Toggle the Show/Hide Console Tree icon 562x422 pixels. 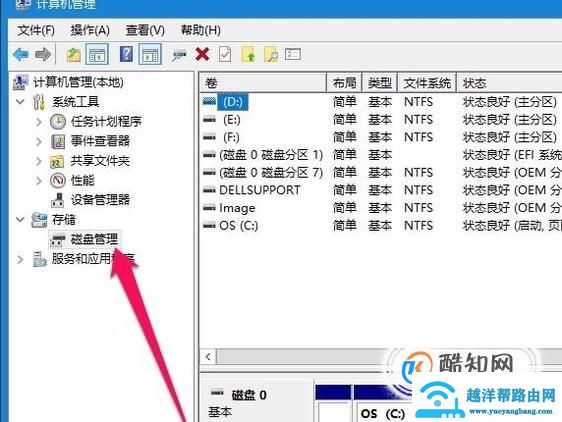pyautogui.click(x=97, y=54)
